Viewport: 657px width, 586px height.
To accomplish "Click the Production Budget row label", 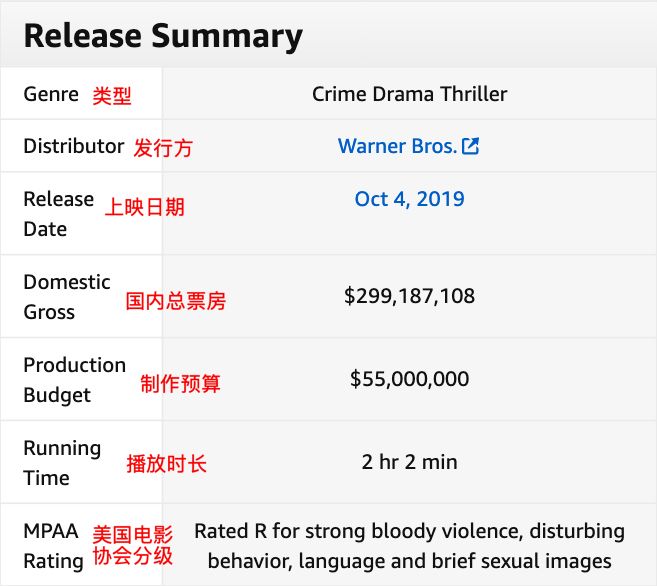I will pyautogui.click(x=74, y=379).
